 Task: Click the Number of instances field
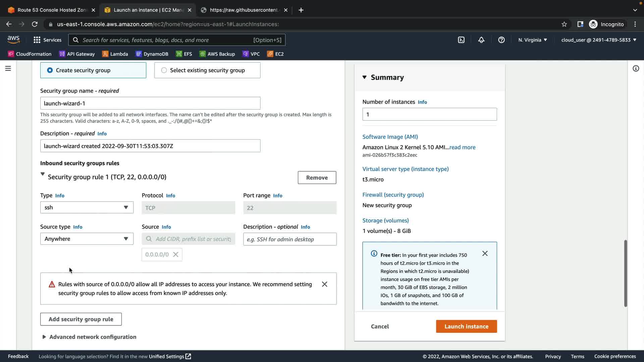point(429,114)
